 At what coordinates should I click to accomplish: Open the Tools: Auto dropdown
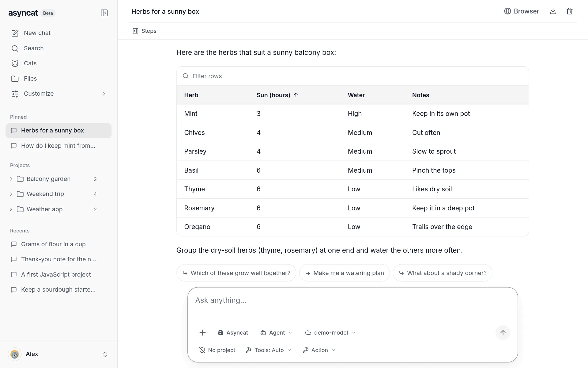coord(269,350)
